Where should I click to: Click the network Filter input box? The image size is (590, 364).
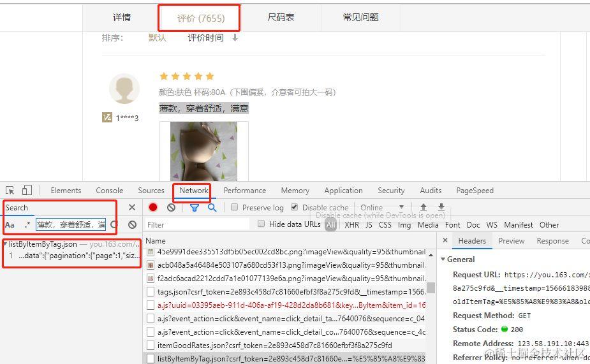(x=197, y=225)
